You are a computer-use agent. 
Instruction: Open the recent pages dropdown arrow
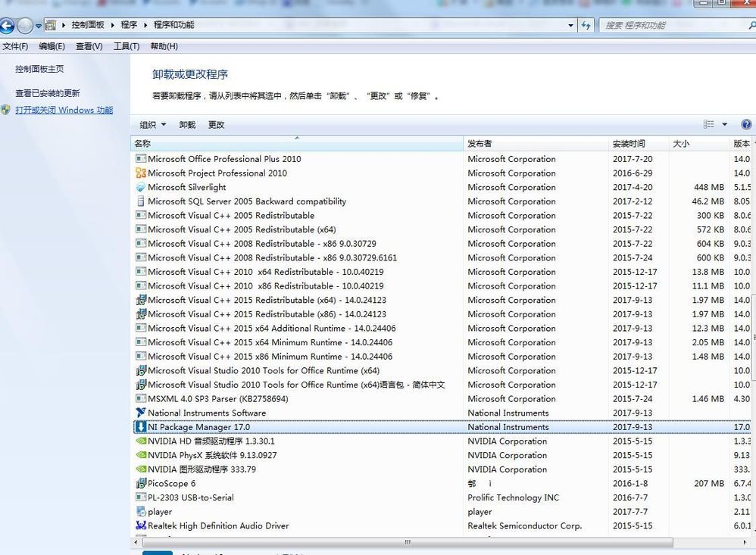click(38, 26)
